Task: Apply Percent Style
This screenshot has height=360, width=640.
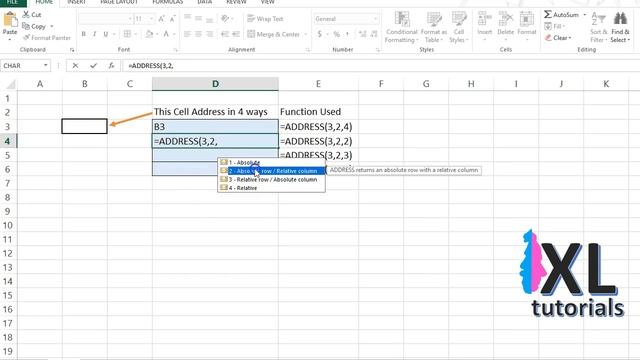Action: (x=336, y=34)
